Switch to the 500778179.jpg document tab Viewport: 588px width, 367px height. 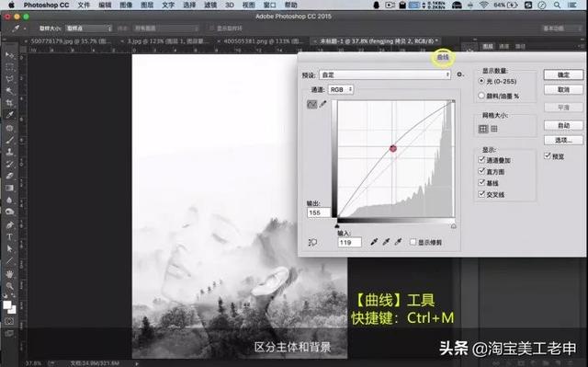point(70,40)
